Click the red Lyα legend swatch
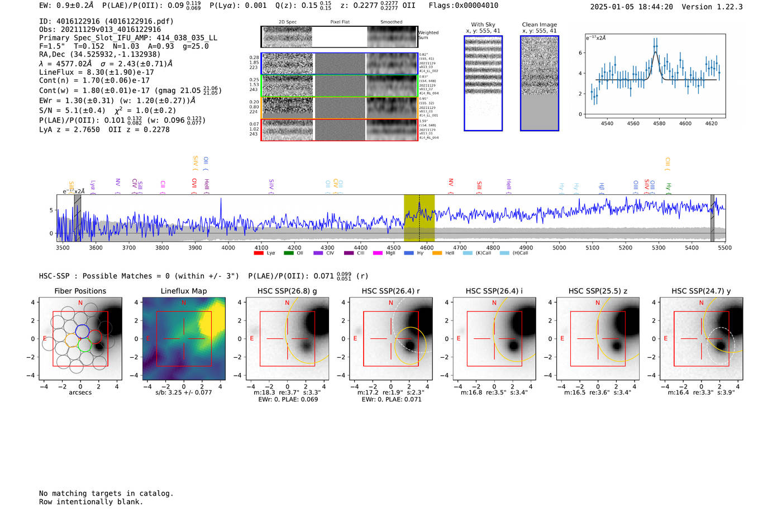 (259, 253)
